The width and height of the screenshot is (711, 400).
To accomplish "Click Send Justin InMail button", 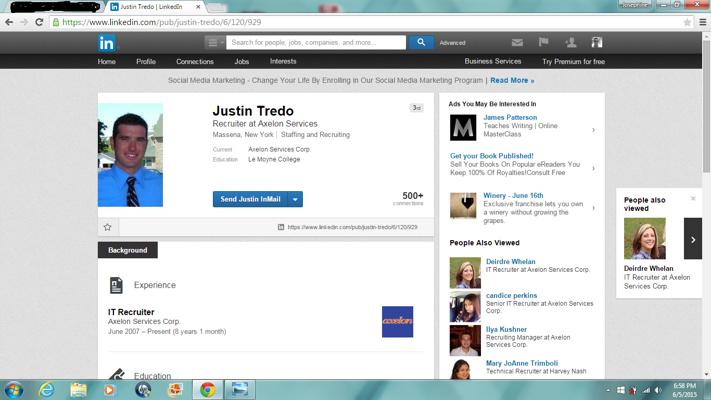I will [x=250, y=199].
